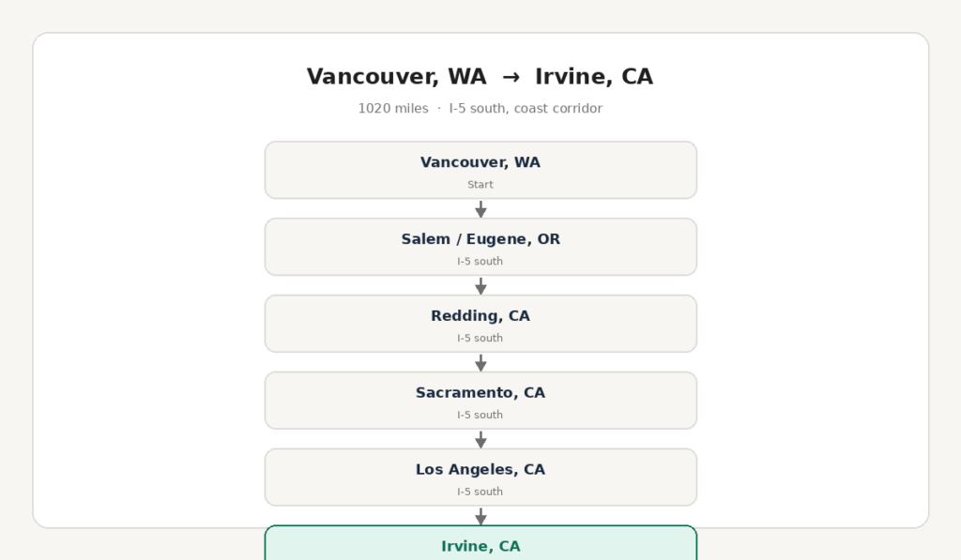Open the Sacramento, CA stop card
Image resolution: width=961 pixels, height=560 pixels.
[x=480, y=401]
